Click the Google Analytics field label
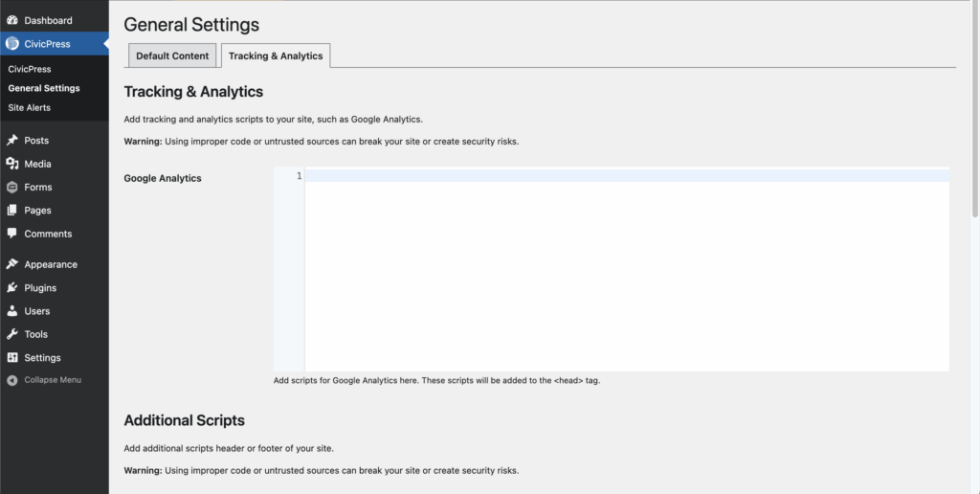980x494 pixels. (163, 178)
